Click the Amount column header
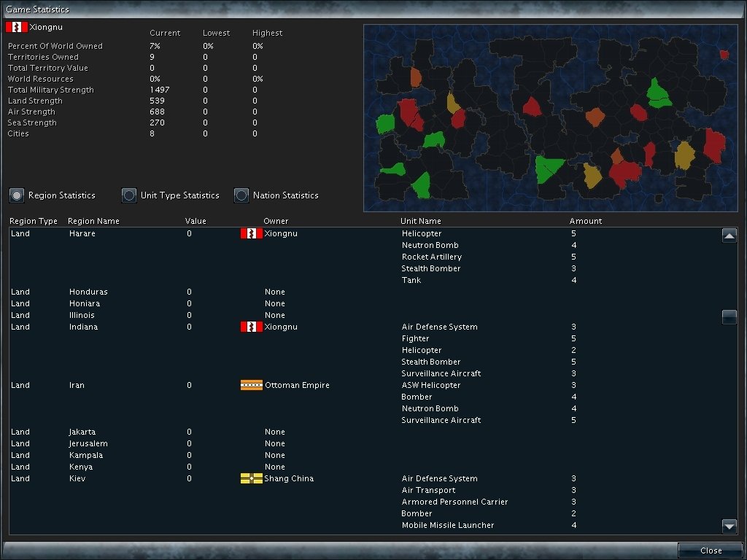 (586, 221)
